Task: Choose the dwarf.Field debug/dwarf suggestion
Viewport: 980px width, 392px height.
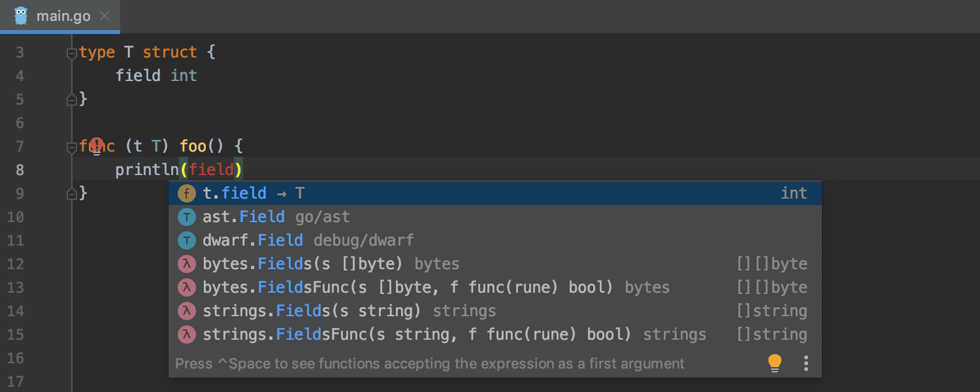Action: pyautogui.click(x=495, y=240)
